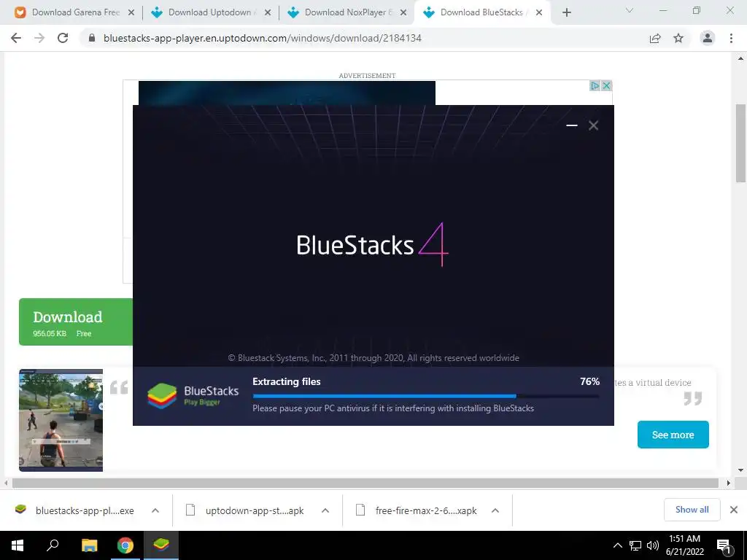Click the horizontal page scrollbar
The width and height of the screenshot is (747, 560).
pos(365,483)
